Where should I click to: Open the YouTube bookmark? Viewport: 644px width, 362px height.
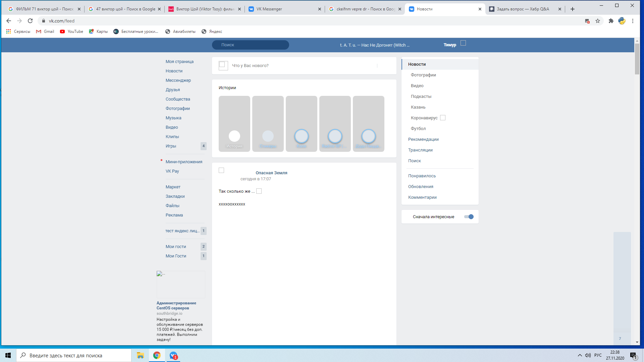tap(71, 32)
